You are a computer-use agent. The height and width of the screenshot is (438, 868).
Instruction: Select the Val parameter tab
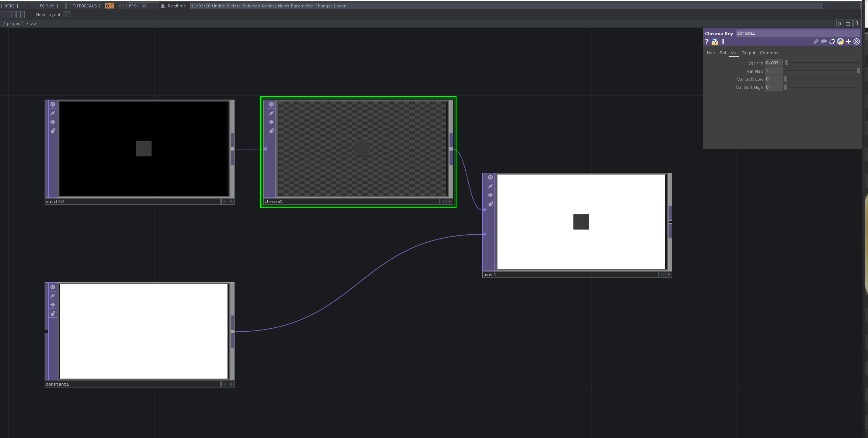click(734, 53)
